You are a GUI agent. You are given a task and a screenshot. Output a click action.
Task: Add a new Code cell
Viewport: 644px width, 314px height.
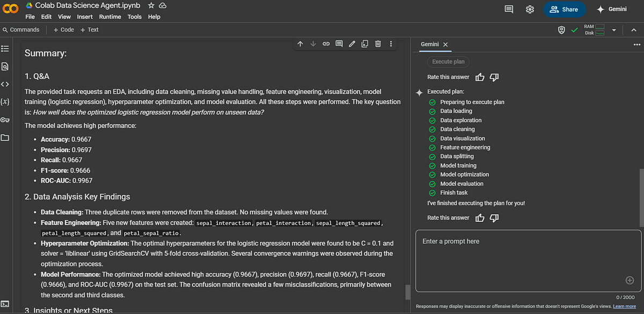[x=63, y=30]
